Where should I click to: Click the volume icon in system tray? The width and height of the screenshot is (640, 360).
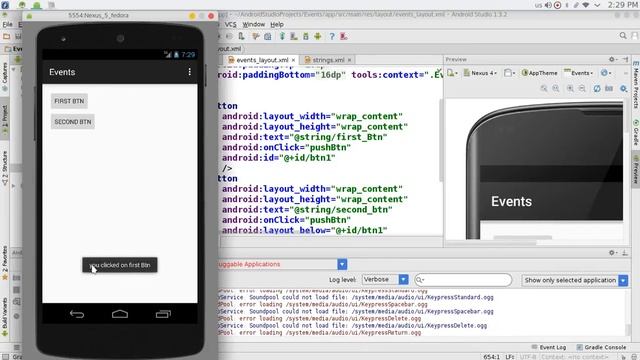[548, 5]
